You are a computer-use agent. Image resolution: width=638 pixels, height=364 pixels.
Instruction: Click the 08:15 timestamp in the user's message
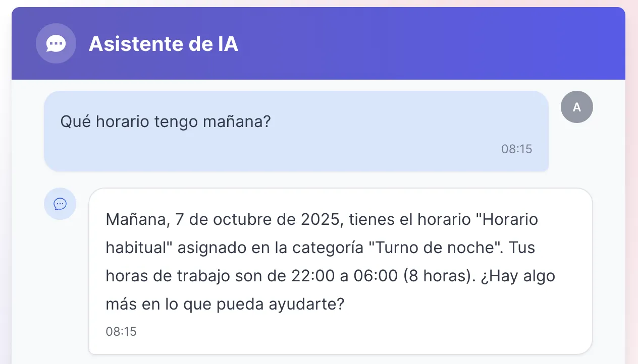tap(516, 149)
